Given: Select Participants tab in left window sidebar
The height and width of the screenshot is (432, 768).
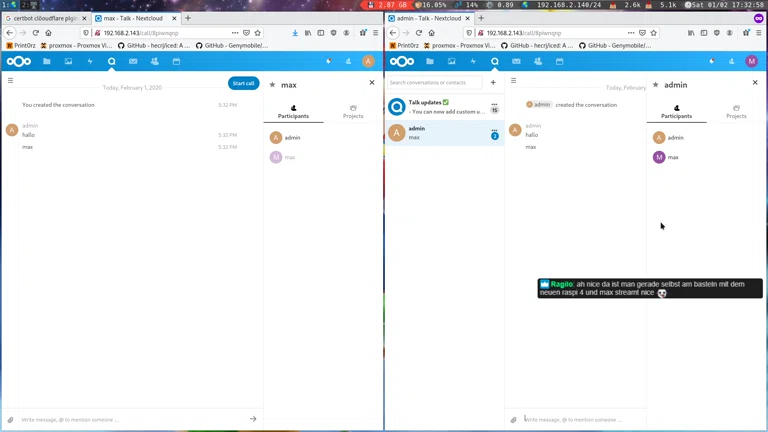Looking at the screenshot, I should point(293,112).
